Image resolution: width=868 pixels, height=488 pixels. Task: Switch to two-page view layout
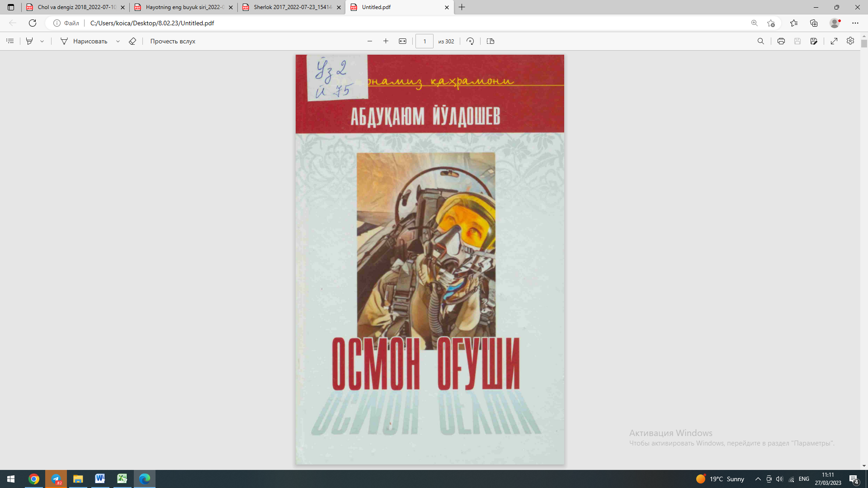click(x=491, y=41)
